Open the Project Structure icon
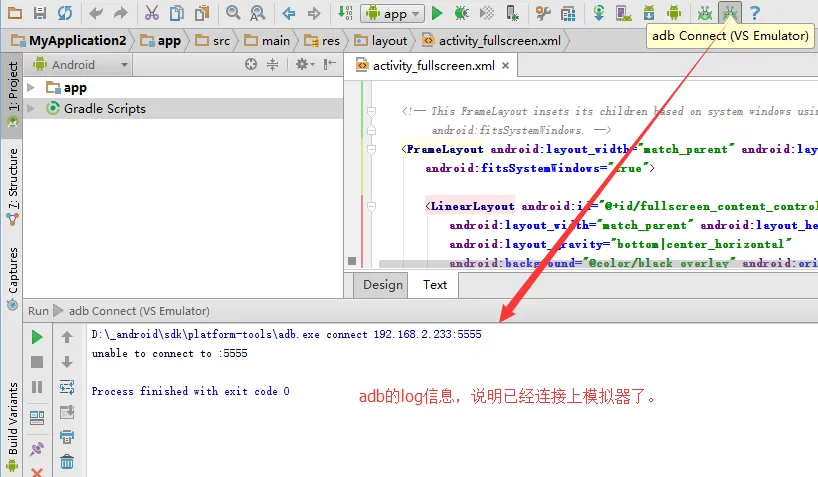Screen dimensions: 818x477 [x=568, y=13]
